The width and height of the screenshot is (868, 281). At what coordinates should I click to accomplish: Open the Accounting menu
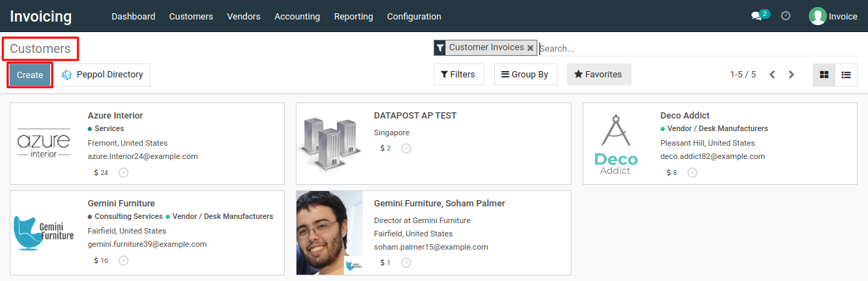(297, 16)
